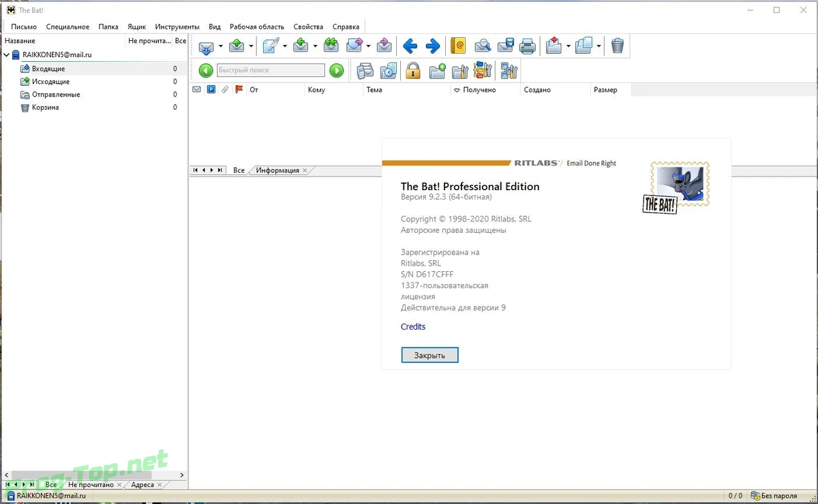Sort by the От column header
Image resolution: width=818 pixels, height=504 pixels.
point(275,90)
